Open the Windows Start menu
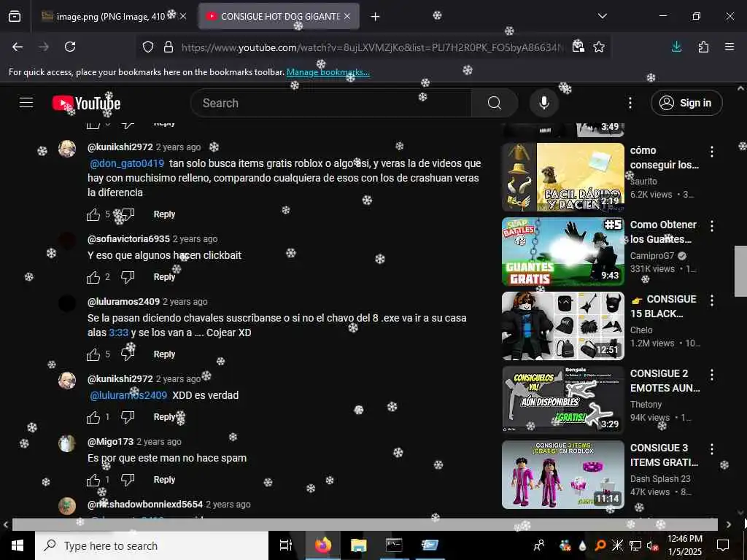747x560 pixels. click(x=18, y=545)
